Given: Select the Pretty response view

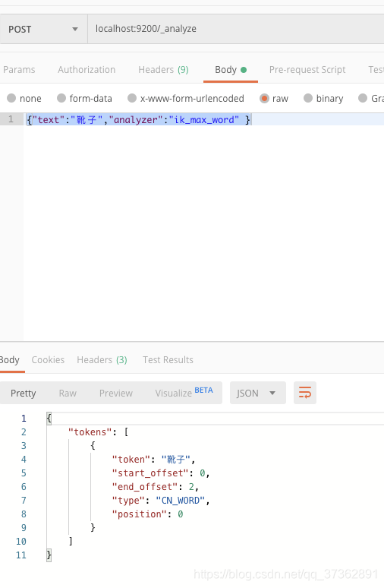Looking at the screenshot, I should (24, 393).
